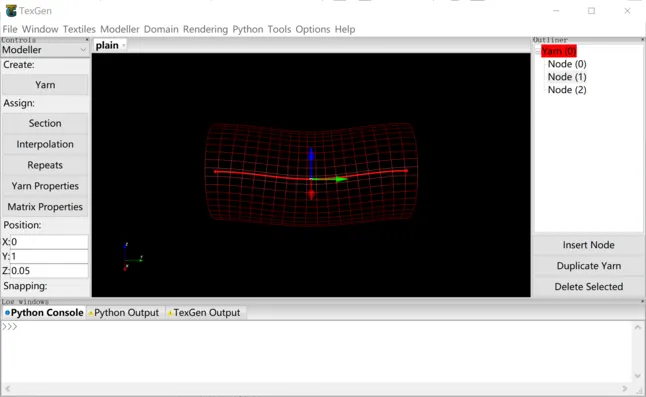Open the Python menu
Screen dimensions: 646x397
click(x=248, y=29)
